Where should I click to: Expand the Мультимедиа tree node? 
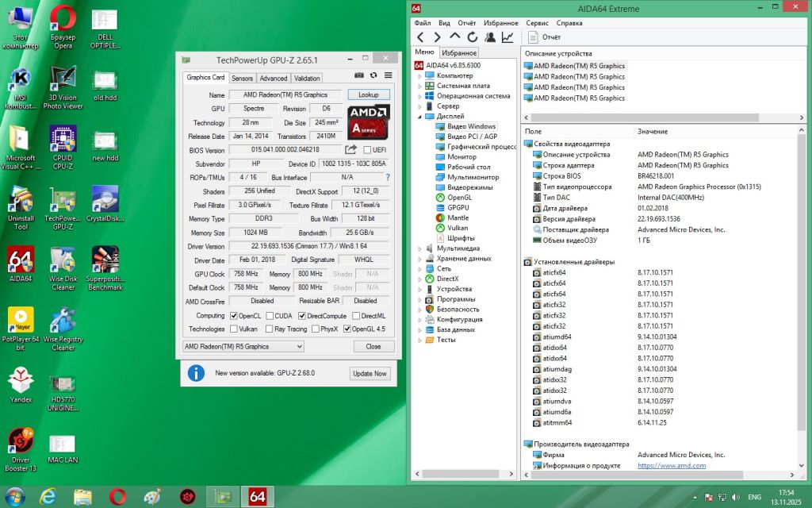(419, 248)
